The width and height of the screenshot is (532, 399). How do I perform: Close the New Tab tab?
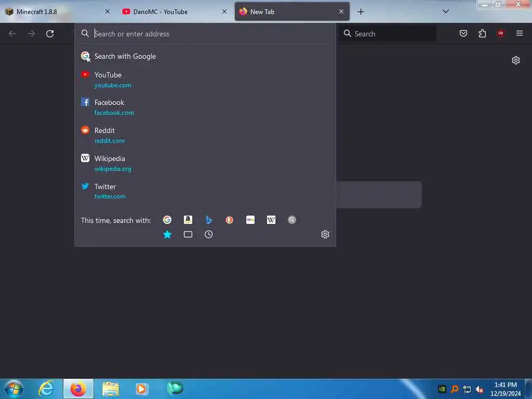pyautogui.click(x=341, y=11)
